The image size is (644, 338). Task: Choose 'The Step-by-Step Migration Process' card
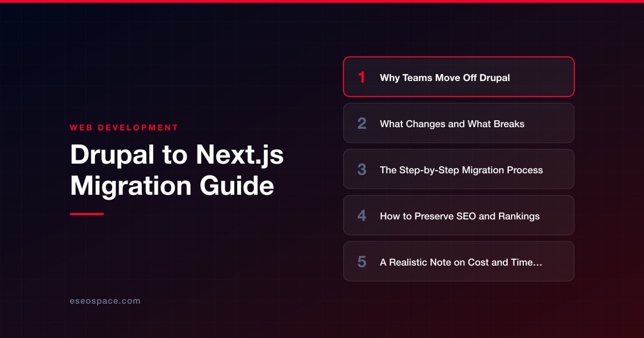[459, 169]
